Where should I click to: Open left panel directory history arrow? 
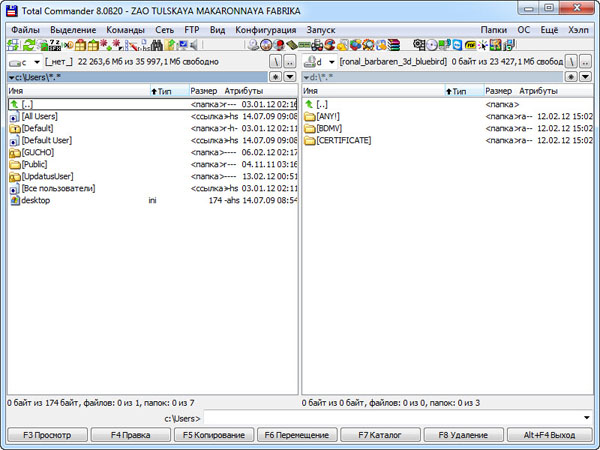coord(288,76)
